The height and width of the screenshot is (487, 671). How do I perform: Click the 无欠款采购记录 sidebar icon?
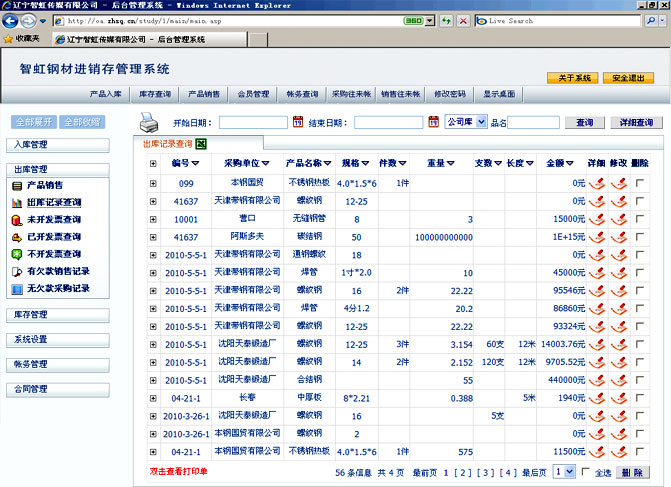(17, 288)
